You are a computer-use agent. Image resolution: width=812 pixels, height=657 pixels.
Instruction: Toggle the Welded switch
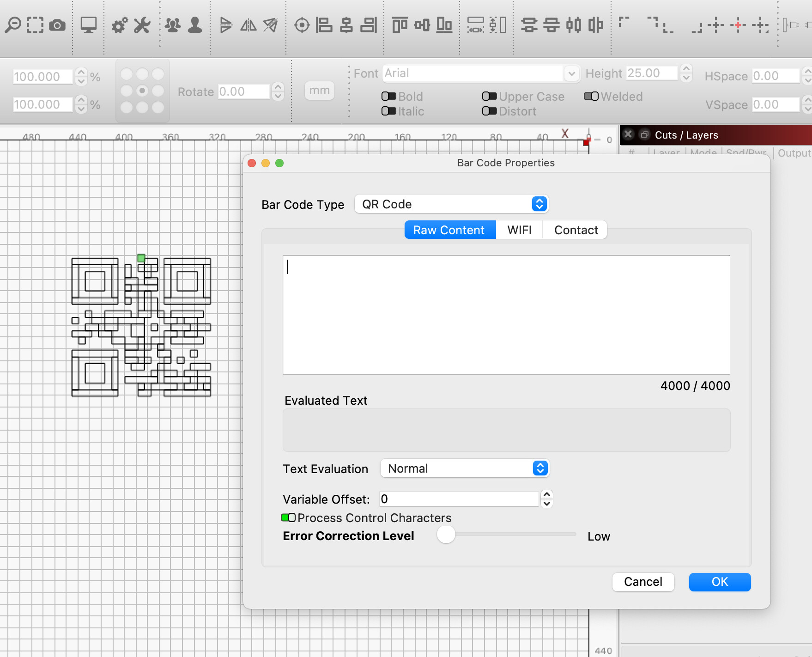tap(591, 96)
